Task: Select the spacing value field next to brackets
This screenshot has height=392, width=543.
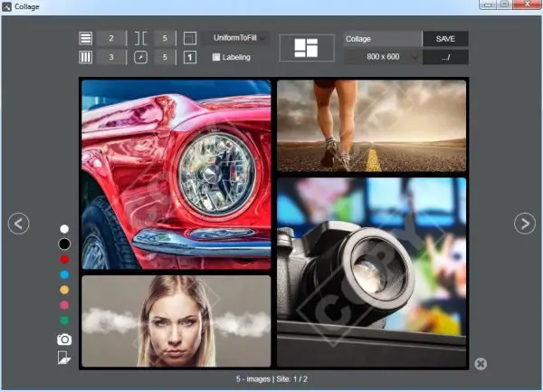Action: [165, 38]
